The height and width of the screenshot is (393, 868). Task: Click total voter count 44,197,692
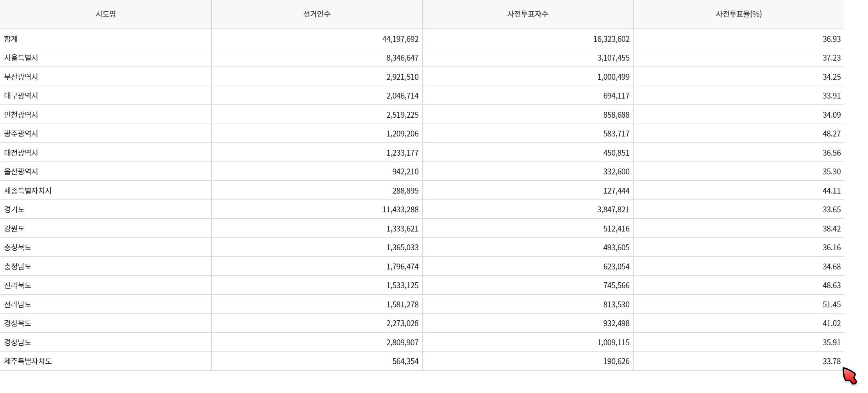point(400,39)
